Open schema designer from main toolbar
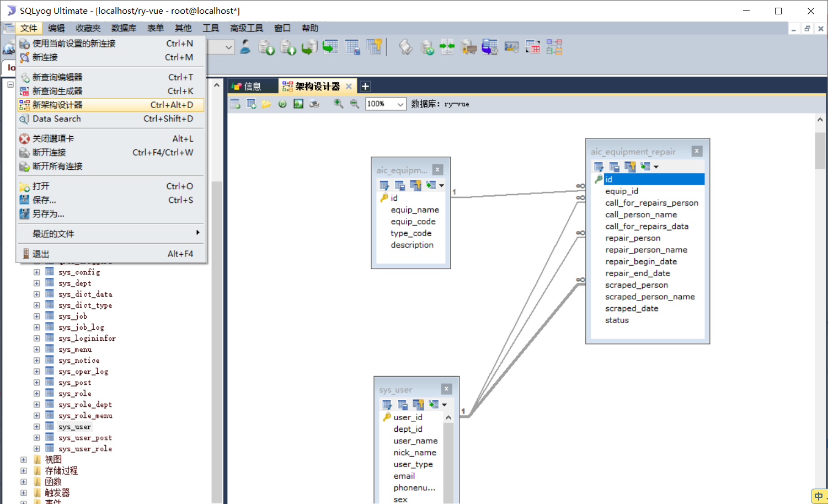828x504 pixels. pyautogui.click(x=554, y=47)
